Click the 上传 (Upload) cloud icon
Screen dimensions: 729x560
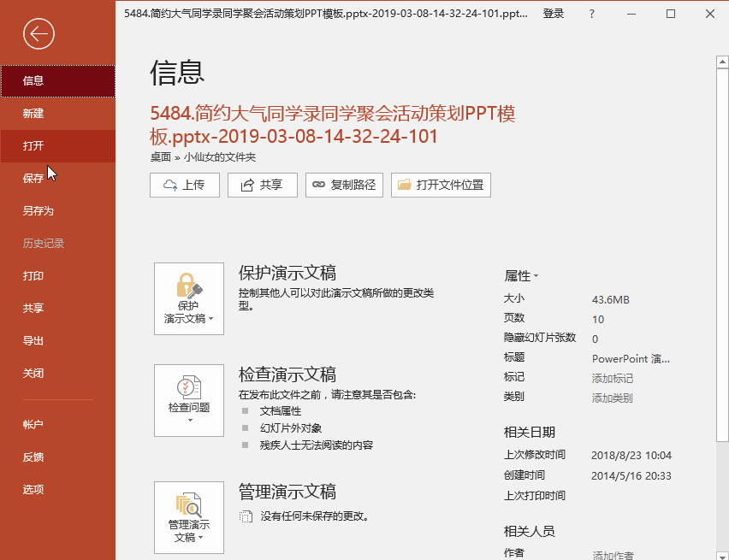click(171, 185)
